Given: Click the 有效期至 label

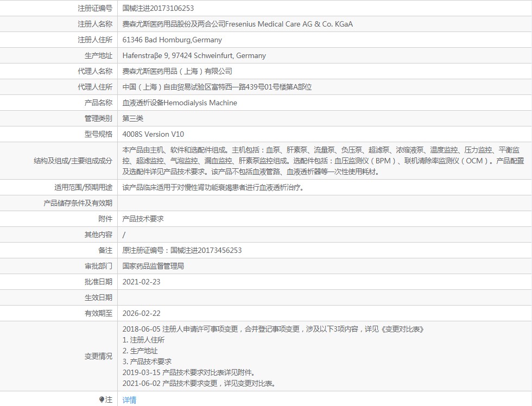Looking at the screenshot, I should pos(98,313).
